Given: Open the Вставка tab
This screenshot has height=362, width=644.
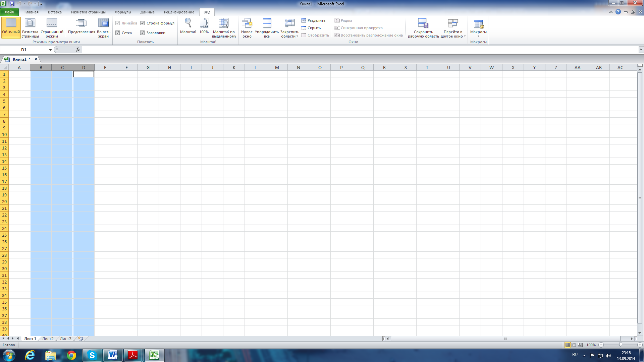Looking at the screenshot, I should 55,12.
